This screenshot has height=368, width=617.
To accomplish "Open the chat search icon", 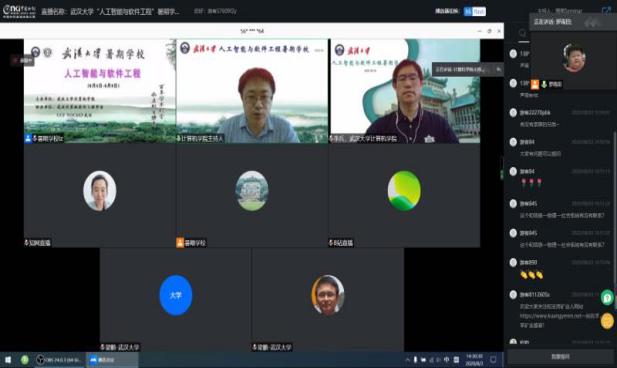I will pos(522,33).
